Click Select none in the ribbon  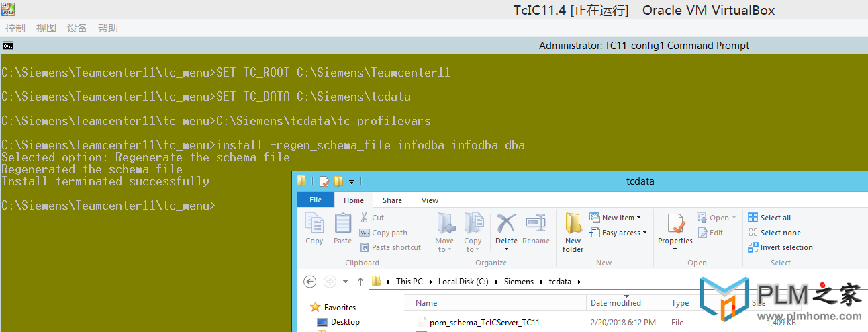pos(774,233)
